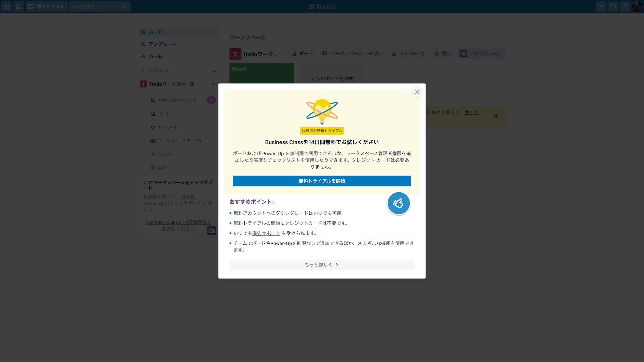Click the 優先サポート link
Screen dimensions: 644x362
click(266, 233)
